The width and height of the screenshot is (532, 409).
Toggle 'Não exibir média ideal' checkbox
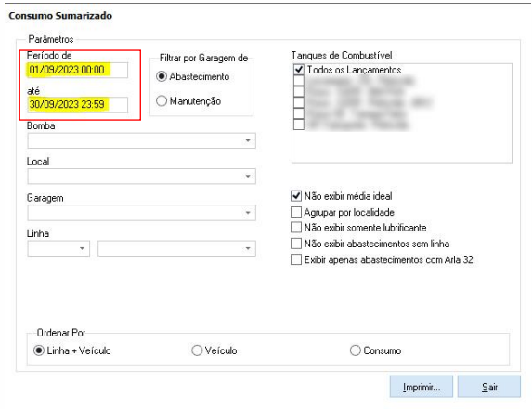pos(296,196)
